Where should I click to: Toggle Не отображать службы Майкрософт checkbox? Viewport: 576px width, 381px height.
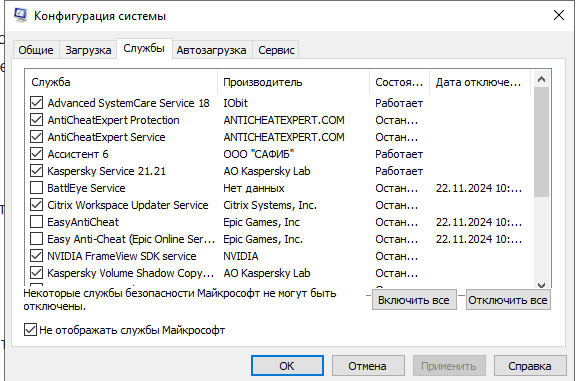30,330
